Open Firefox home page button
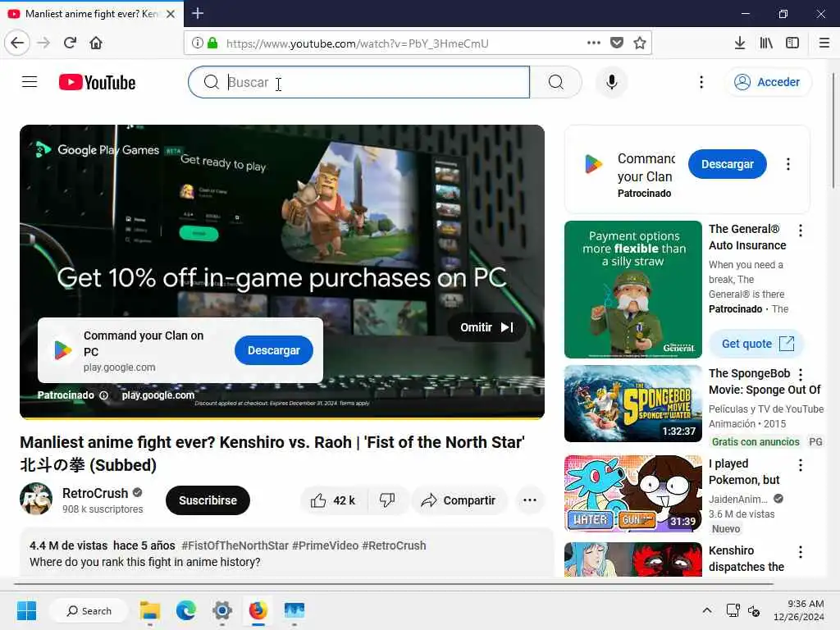Screen dimensions: 840x630 click(96, 43)
